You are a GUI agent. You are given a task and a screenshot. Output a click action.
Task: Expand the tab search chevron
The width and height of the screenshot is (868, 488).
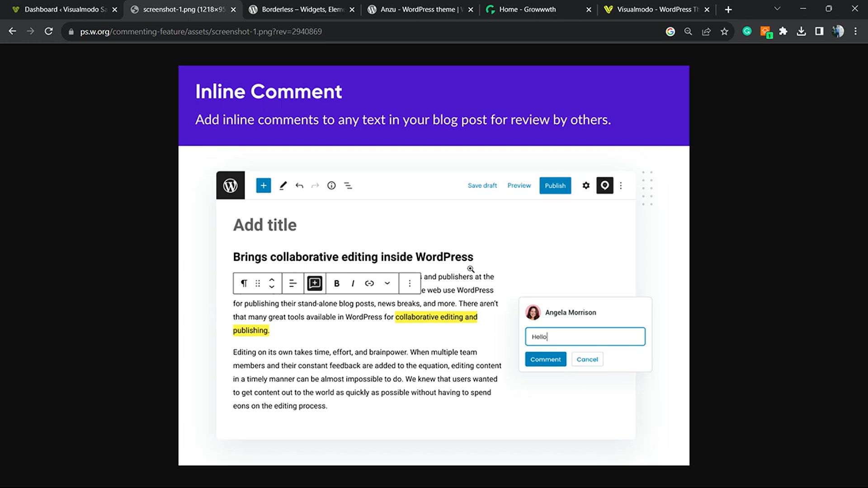point(777,9)
